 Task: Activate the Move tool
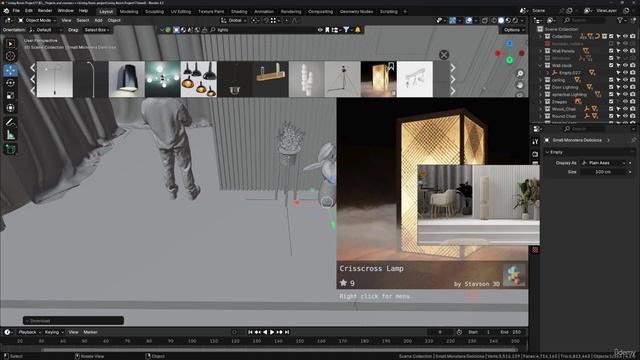(x=11, y=70)
